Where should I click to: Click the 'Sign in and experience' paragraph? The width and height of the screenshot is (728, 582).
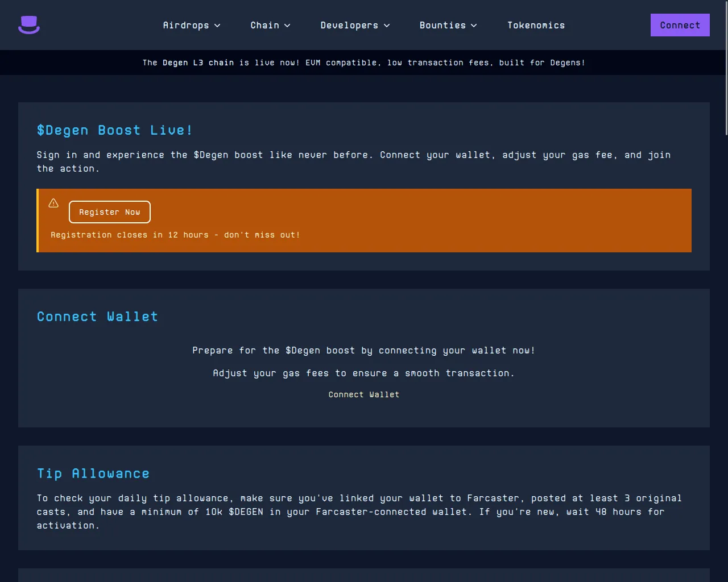[354, 161]
